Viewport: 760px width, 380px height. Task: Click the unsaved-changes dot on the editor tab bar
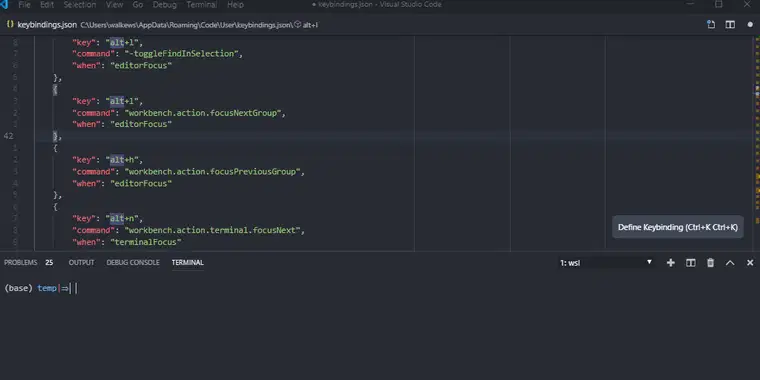coord(750,25)
